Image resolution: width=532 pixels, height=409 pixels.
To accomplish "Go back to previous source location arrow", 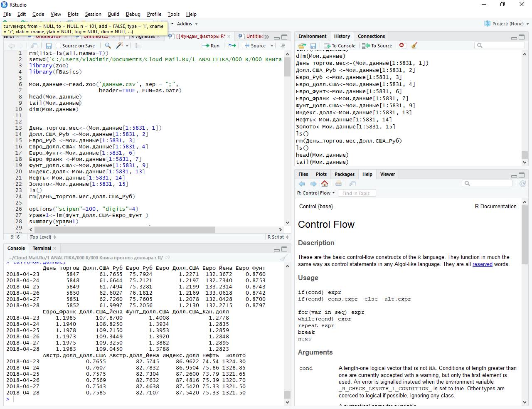I will point(11,46).
